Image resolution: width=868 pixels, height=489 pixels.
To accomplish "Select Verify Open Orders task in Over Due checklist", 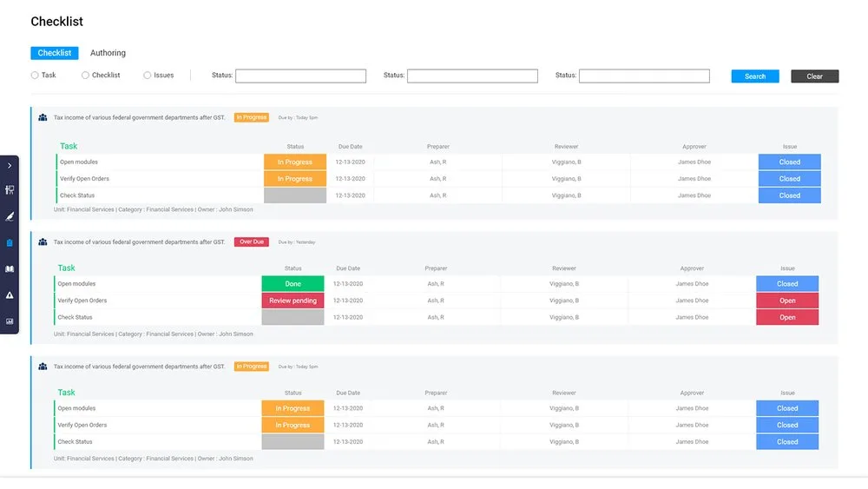I will [82, 301].
